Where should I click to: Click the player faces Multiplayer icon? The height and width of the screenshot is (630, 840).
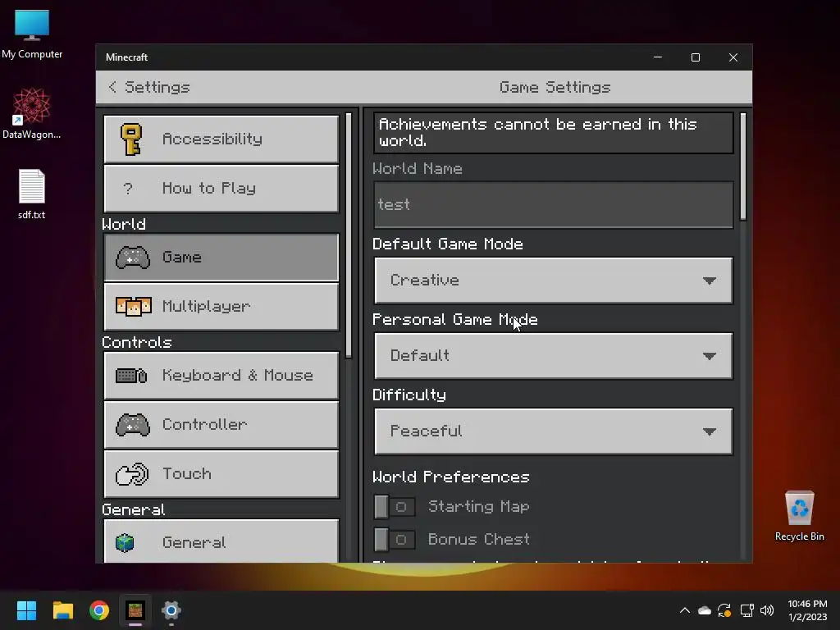[x=134, y=307]
